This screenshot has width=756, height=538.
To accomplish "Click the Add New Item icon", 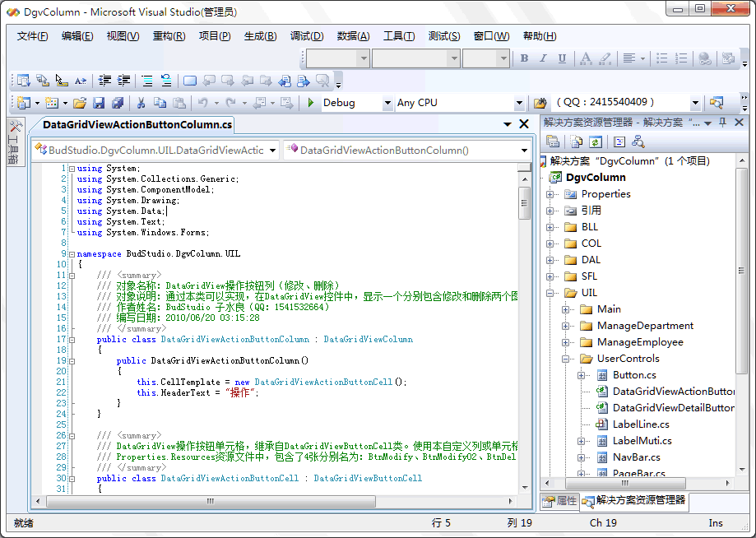I will pyautogui.click(x=52, y=103).
